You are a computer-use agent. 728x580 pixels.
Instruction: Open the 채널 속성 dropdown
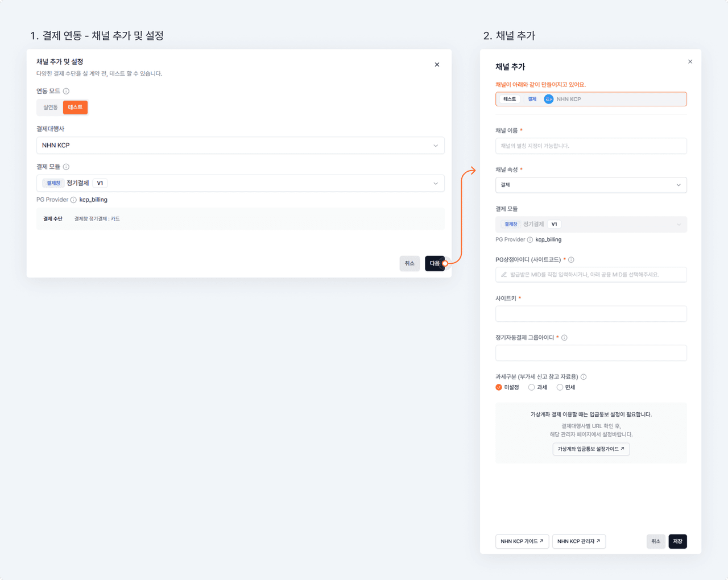[x=590, y=185]
